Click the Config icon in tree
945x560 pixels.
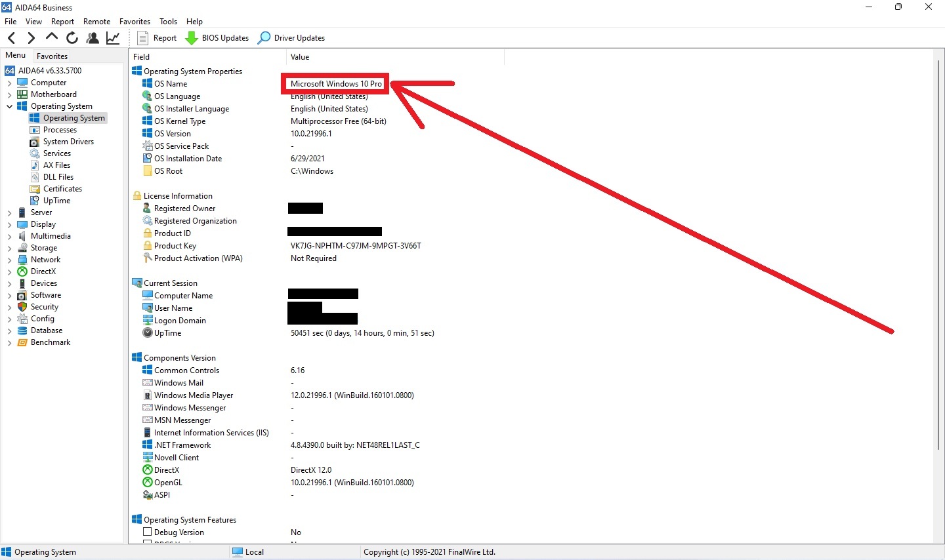pyautogui.click(x=22, y=319)
